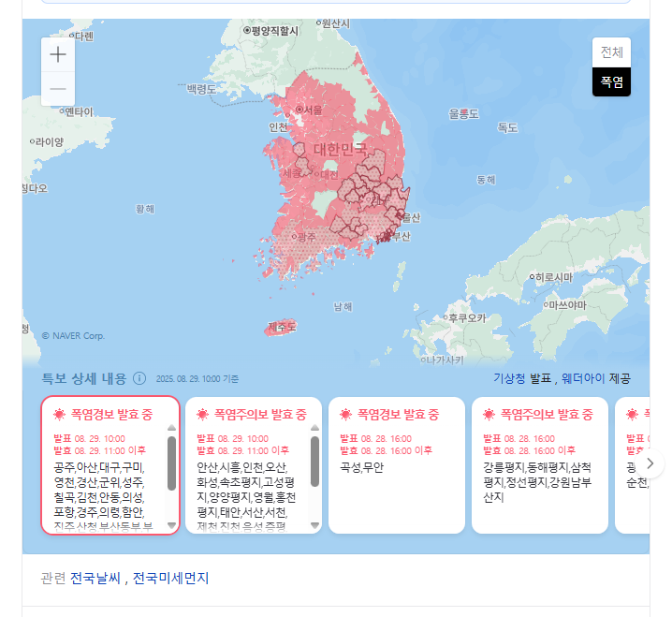The image size is (672, 617).
Task: Select 폭염경보 card listing 곡성, 무안
Action: (397, 465)
